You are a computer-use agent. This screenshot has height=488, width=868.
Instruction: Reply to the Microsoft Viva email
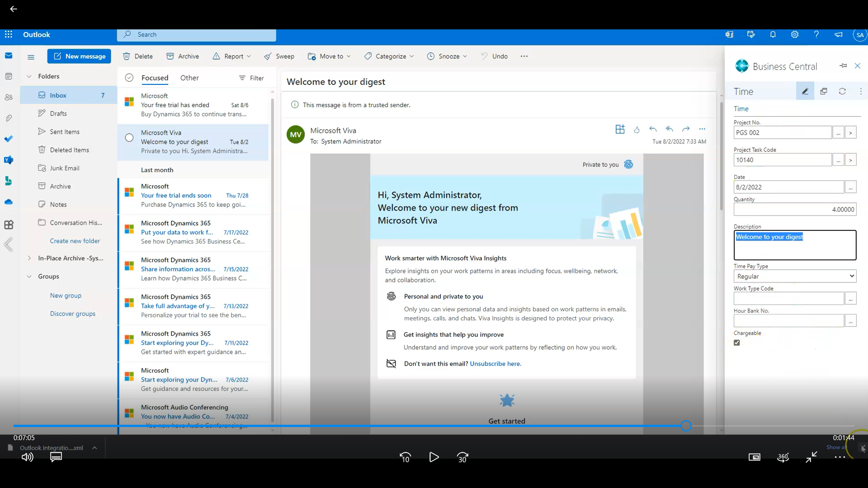653,129
